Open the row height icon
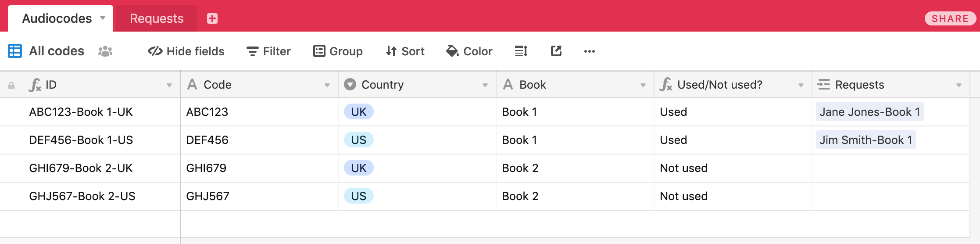 pos(521,51)
